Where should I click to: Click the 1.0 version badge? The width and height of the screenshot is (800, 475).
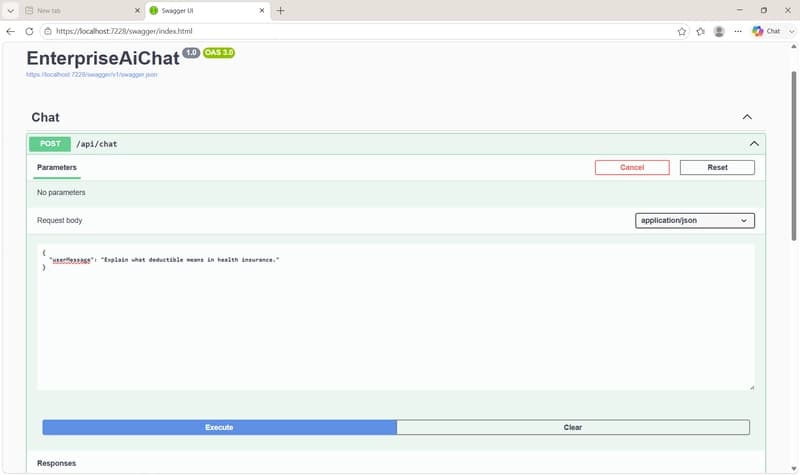pos(191,53)
